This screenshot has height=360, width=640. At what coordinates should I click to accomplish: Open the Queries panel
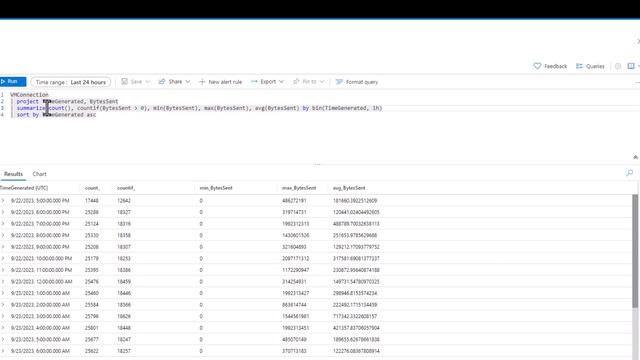pos(590,66)
